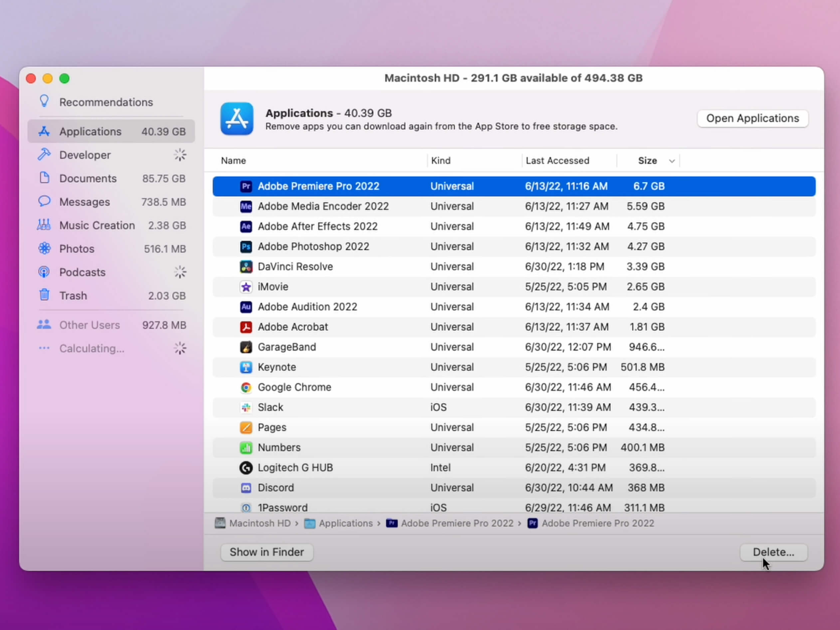
Task: Click the last Adobe Premiere Pro 2022 path item
Action: point(591,523)
